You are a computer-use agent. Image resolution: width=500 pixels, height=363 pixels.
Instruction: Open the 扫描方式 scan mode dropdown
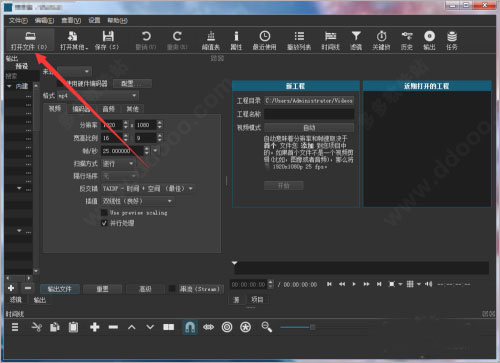point(118,164)
